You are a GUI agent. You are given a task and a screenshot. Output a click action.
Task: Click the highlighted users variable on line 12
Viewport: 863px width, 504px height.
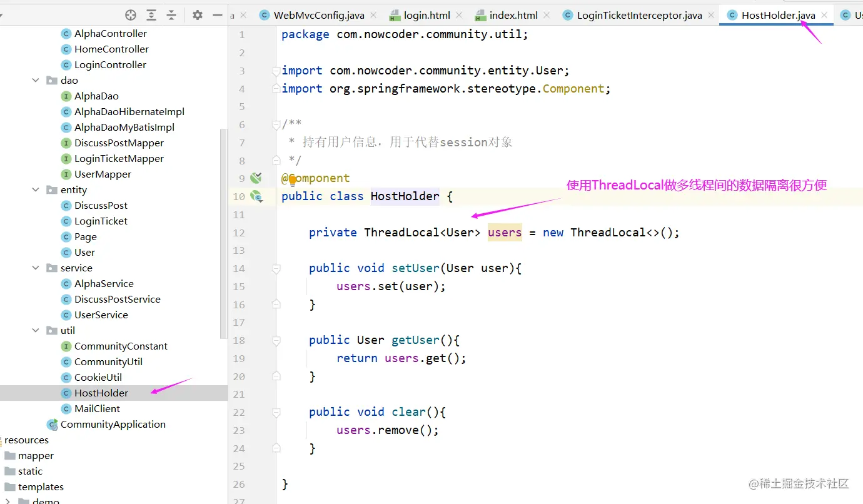click(x=505, y=233)
